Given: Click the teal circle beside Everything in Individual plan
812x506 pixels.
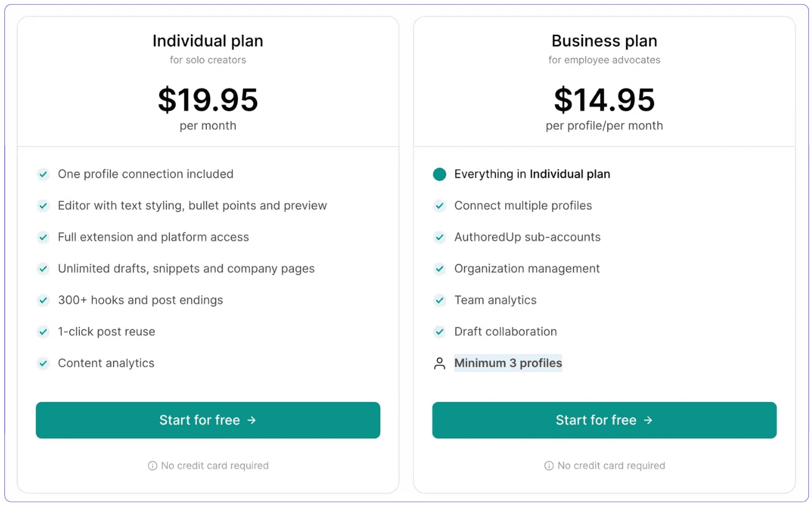Looking at the screenshot, I should tap(439, 174).
